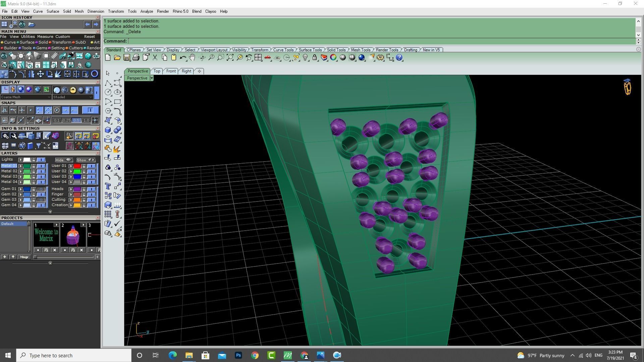Toggle User 01 layer on/off switch
Image resolution: width=644 pixels, height=362 pixels.
[x=91, y=166]
